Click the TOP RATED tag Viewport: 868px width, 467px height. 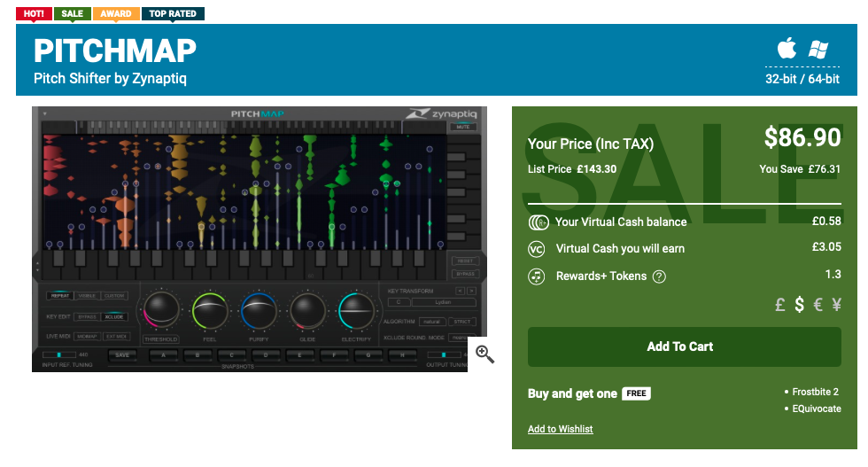pos(173,13)
